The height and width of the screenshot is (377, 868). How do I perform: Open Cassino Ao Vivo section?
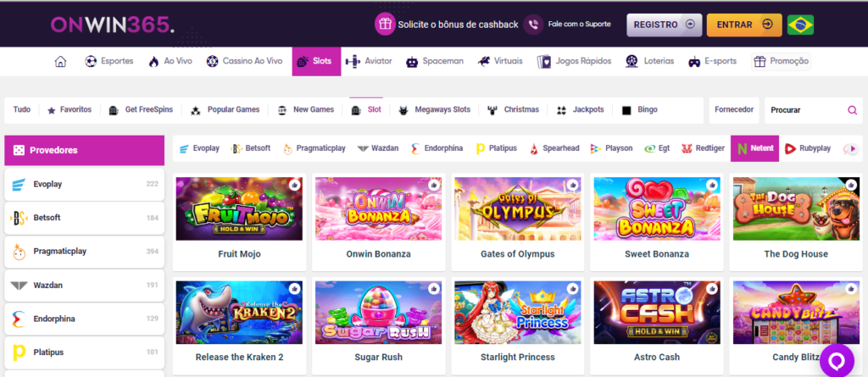[244, 62]
